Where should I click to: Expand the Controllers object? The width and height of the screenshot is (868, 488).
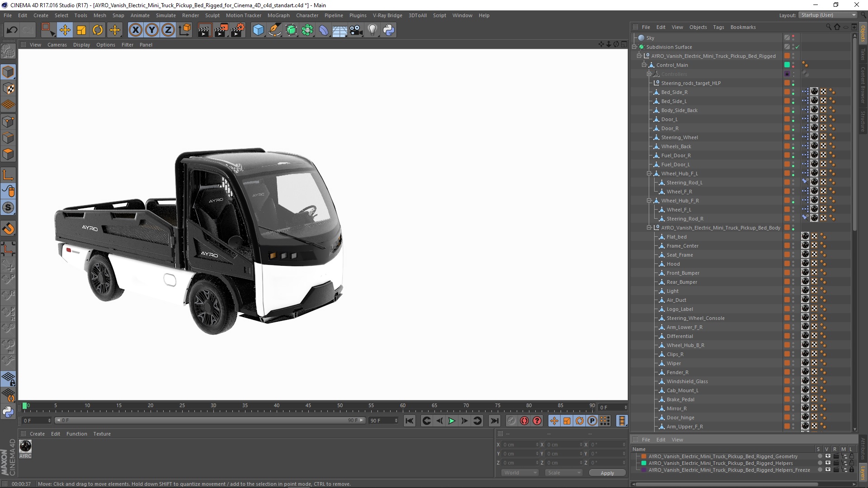[649, 74]
